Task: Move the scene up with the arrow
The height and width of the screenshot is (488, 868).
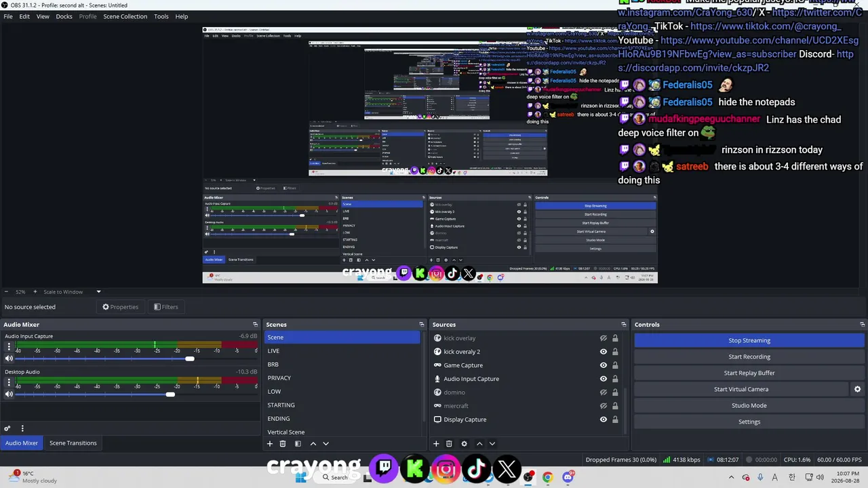Action: [x=313, y=444]
